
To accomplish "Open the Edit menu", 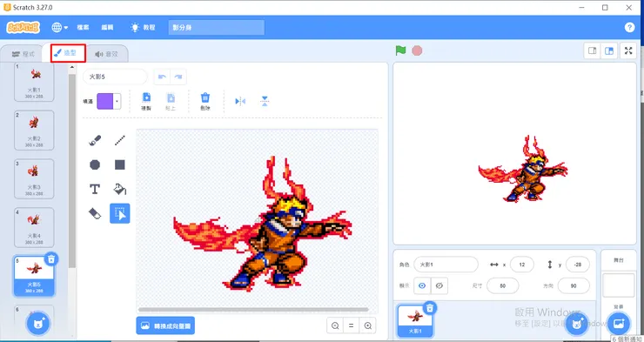I will 107,28.
